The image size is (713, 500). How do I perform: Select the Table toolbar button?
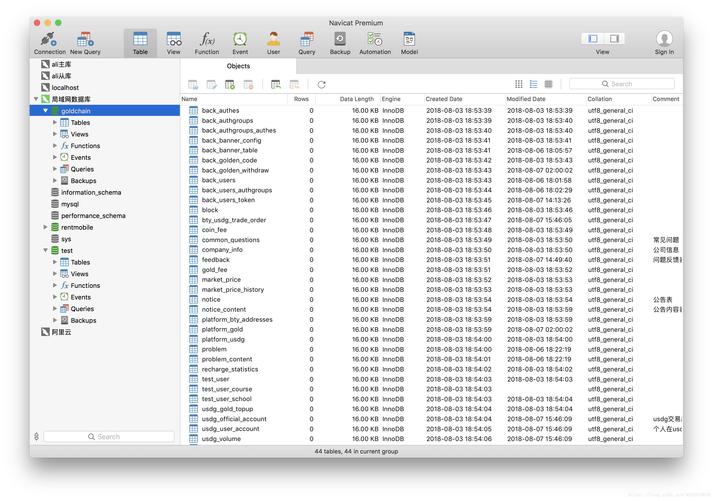[140, 44]
